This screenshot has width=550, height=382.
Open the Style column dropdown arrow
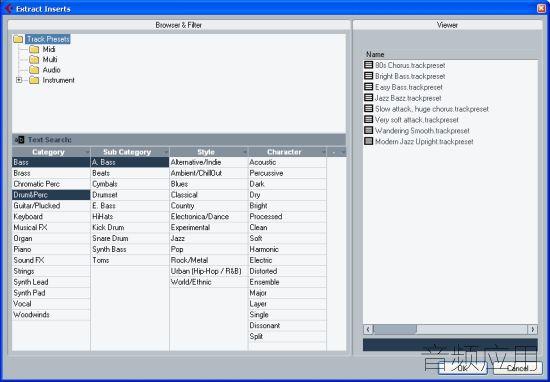244,152
